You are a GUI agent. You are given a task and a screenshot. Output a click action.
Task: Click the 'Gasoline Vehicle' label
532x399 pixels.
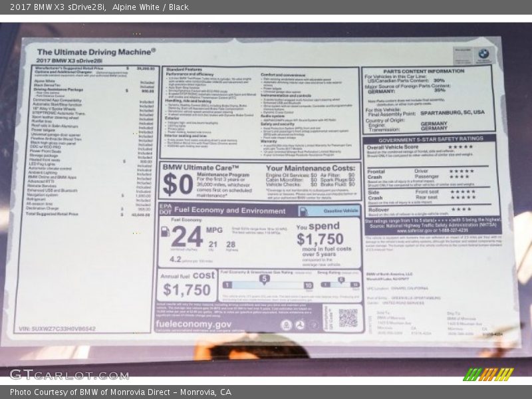(340, 211)
